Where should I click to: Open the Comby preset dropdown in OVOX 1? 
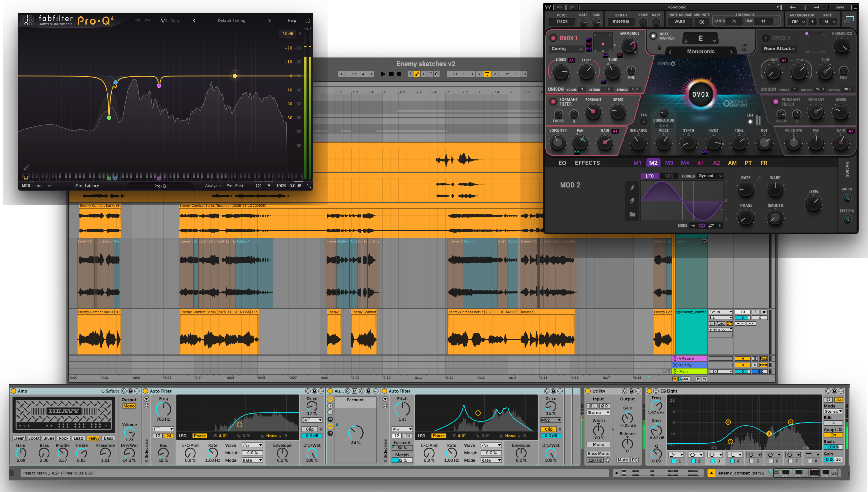click(x=566, y=49)
